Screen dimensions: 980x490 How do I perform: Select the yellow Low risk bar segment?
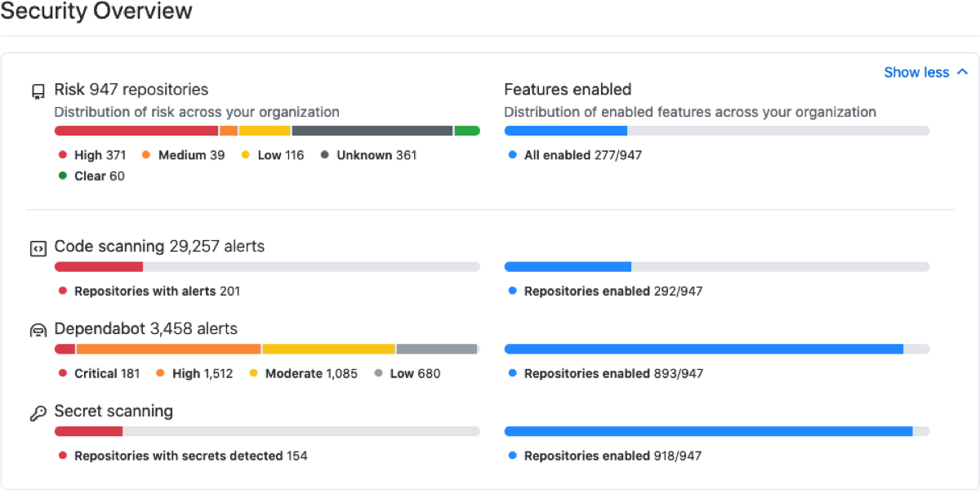click(265, 131)
